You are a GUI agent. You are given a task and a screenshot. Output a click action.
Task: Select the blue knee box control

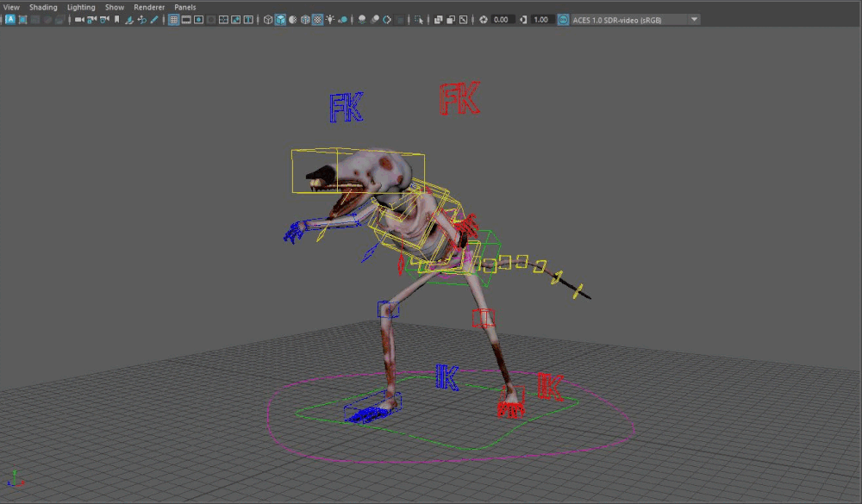coord(388,309)
